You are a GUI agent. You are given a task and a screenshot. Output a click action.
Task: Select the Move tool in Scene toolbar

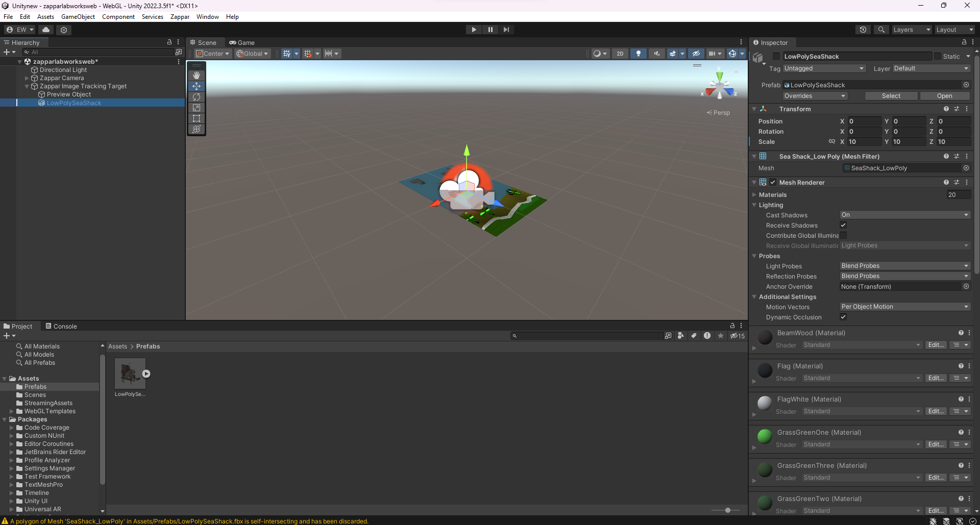pyautogui.click(x=197, y=86)
